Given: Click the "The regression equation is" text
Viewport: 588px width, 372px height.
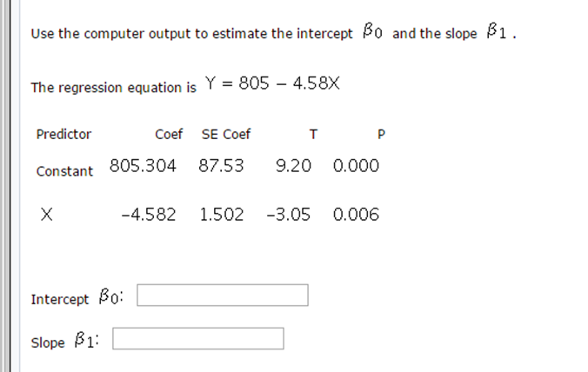Looking at the screenshot, I should click(113, 88).
